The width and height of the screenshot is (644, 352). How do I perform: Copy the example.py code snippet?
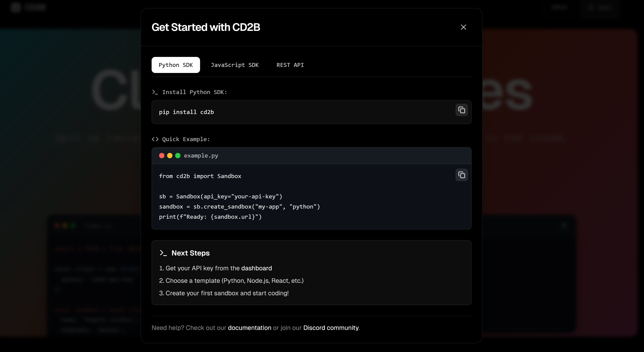pos(461,175)
